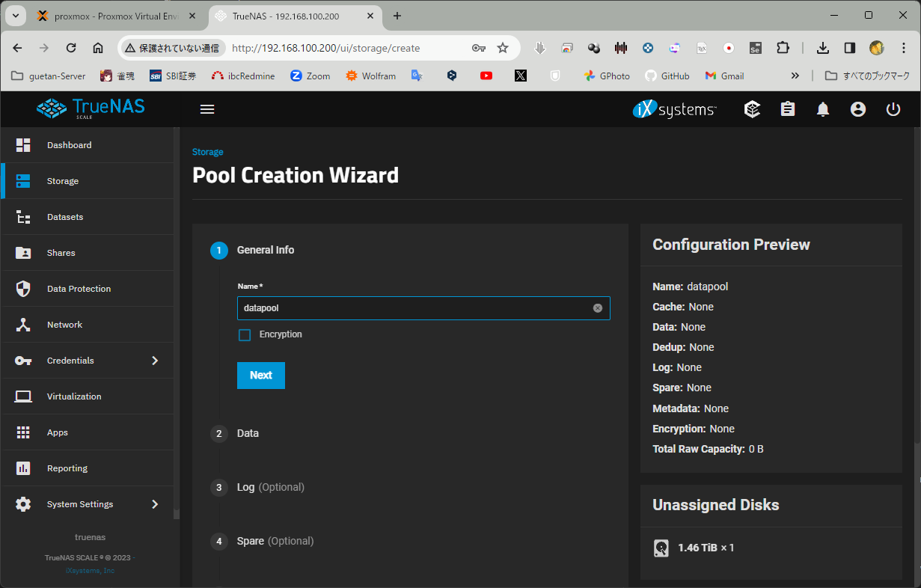Click the sidebar scrollbar

point(177,322)
